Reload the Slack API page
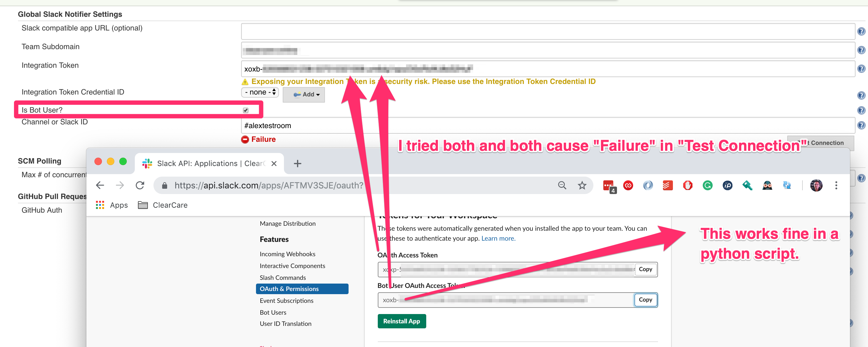This screenshot has height=347, width=868. pyautogui.click(x=140, y=185)
